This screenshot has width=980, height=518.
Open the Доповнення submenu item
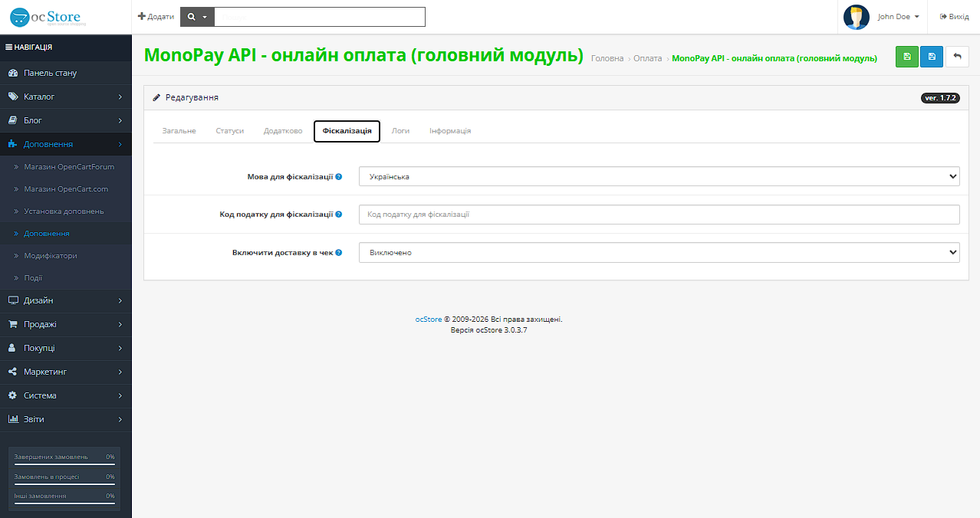click(66, 233)
